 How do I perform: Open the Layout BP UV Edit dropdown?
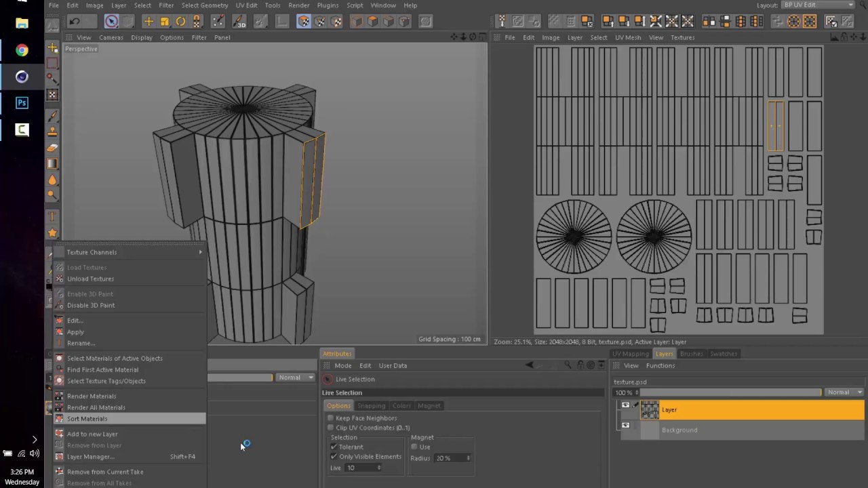tap(818, 5)
